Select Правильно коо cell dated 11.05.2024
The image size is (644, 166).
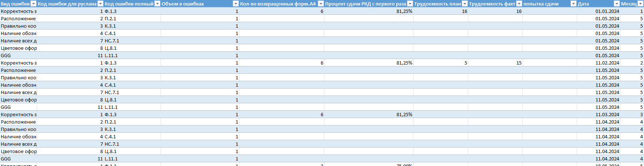(x=18, y=77)
